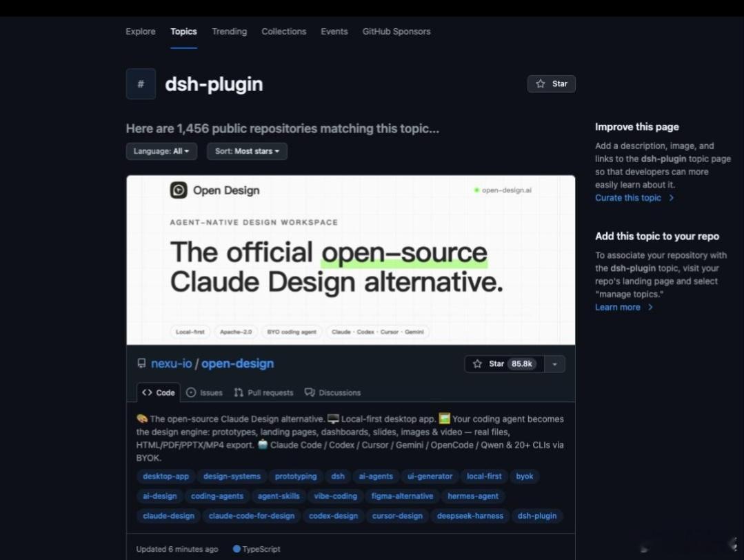The height and width of the screenshot is (560, 744).
Task: Open the cursor-design topic tag
Action: pos(397,516)
